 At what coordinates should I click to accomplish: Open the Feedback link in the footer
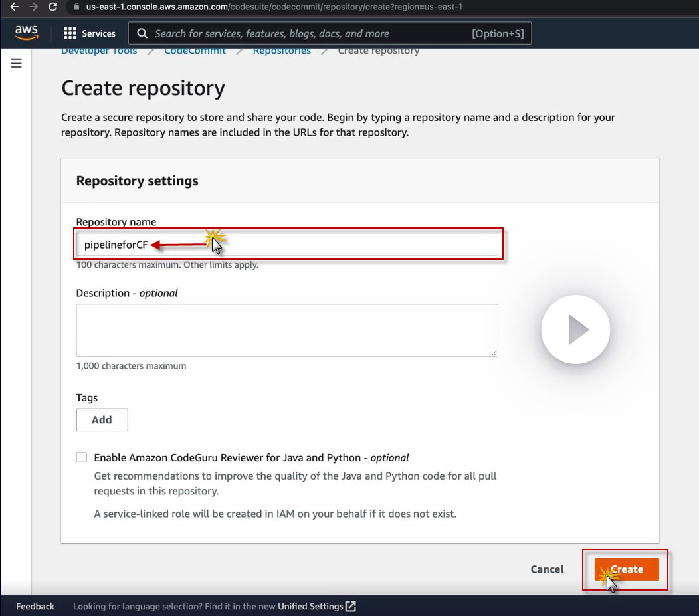(35, 606)
